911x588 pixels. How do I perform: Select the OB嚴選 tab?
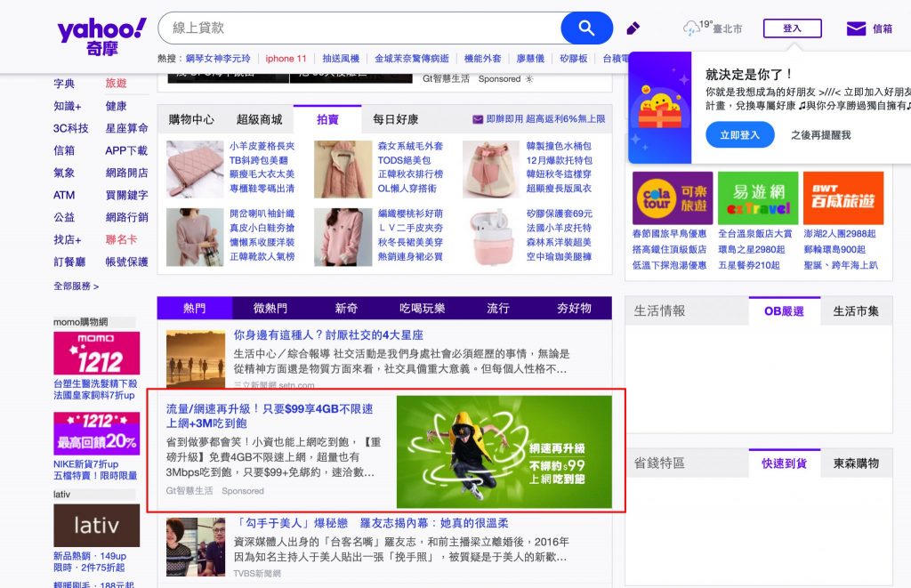coord(784,310)
